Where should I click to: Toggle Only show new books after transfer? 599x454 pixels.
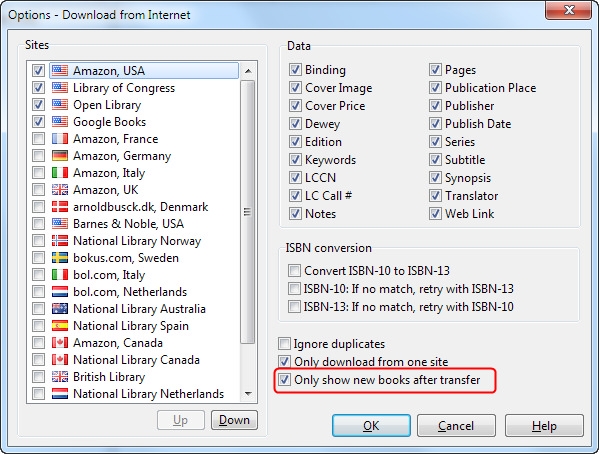(284, 380)
